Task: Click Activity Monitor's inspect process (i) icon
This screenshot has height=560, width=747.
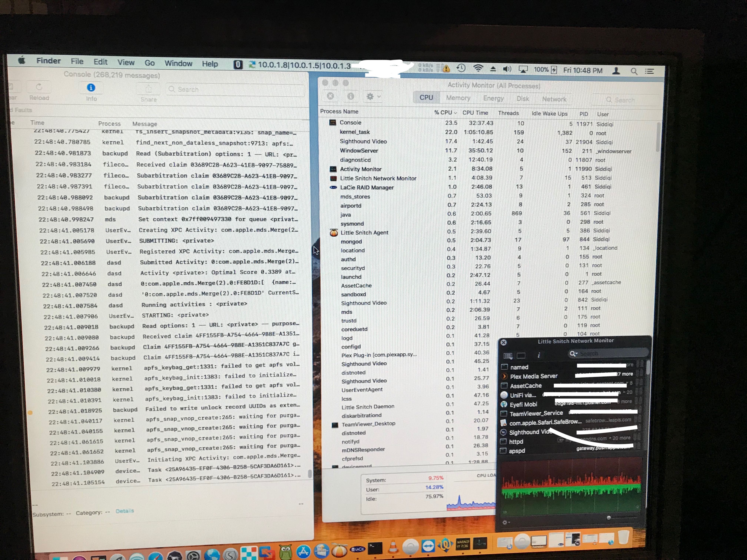Action: (351, 96)
